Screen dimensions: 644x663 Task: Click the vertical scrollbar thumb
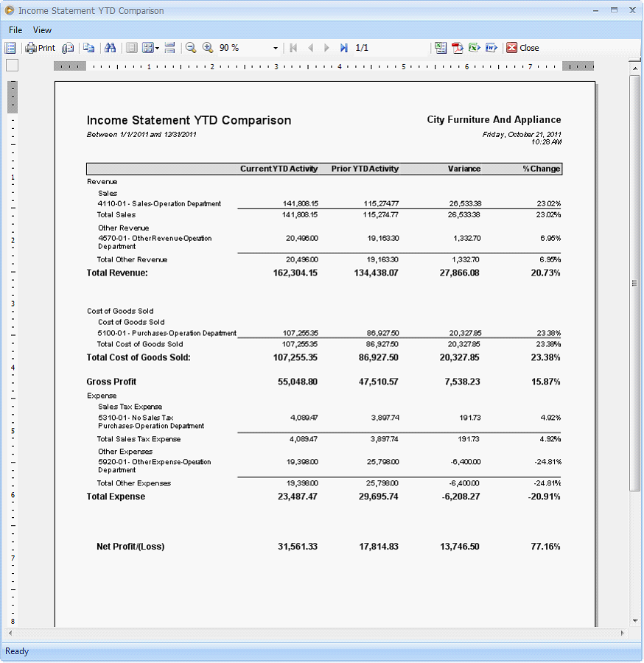click(634, 284)
